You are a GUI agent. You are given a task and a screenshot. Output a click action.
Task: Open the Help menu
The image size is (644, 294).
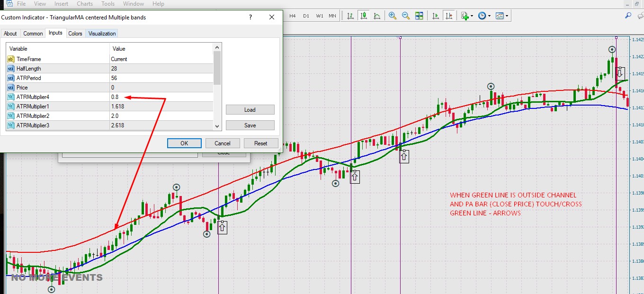pyautogui.click(x=158, y=4)
